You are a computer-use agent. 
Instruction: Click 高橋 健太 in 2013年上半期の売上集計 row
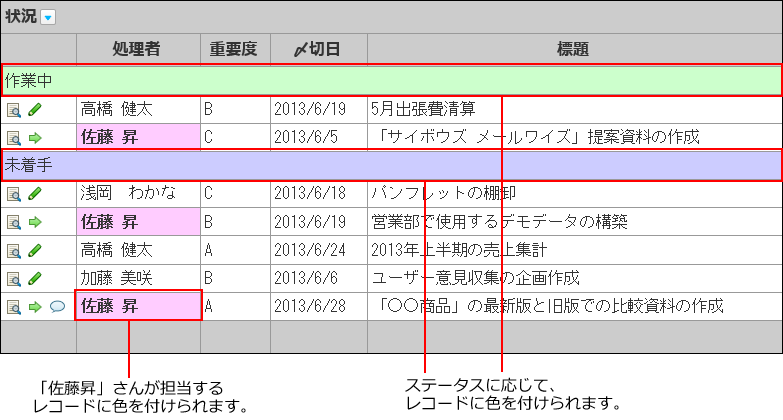click(116, 249)
